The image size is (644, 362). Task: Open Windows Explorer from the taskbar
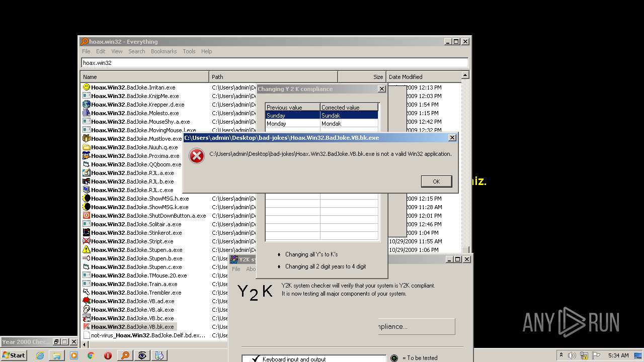[57, 355]
